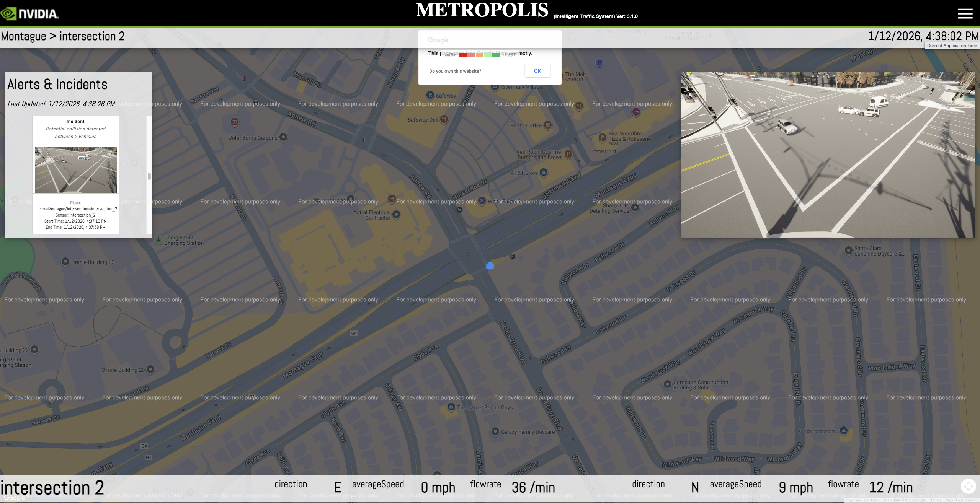
Task: Select the Safeway grocery marker on the map
Action: click(x=431, y=95)
